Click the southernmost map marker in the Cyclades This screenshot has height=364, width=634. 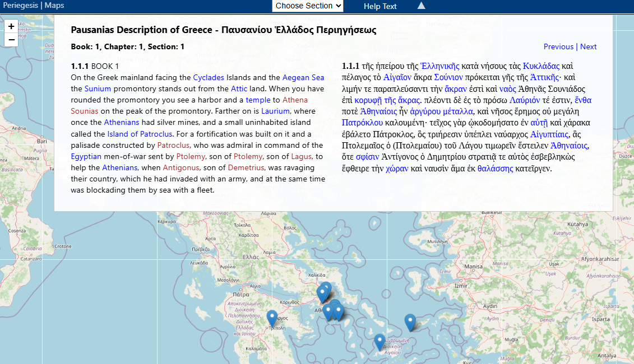click(x=380, y=342)
